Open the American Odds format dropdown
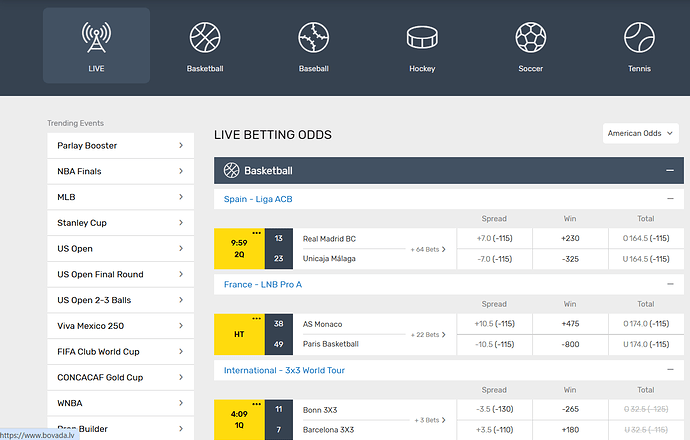690x440 pixels. click(642, 133)
